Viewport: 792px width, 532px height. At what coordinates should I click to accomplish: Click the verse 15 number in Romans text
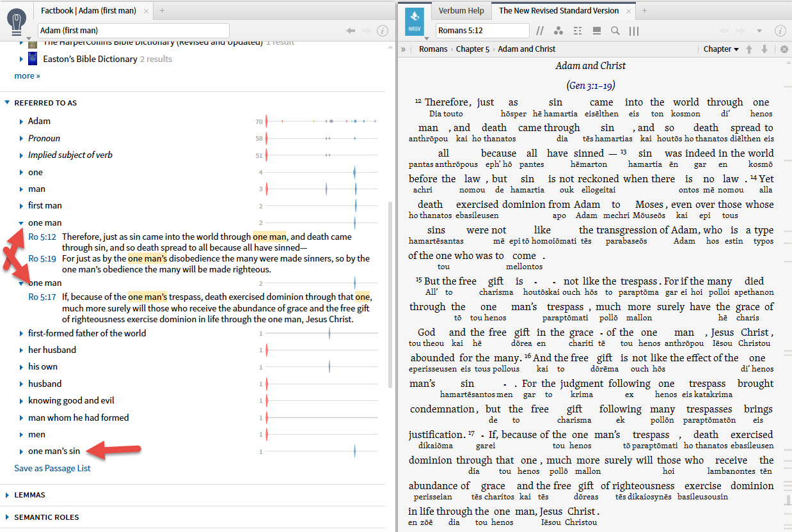coord(418,280)
